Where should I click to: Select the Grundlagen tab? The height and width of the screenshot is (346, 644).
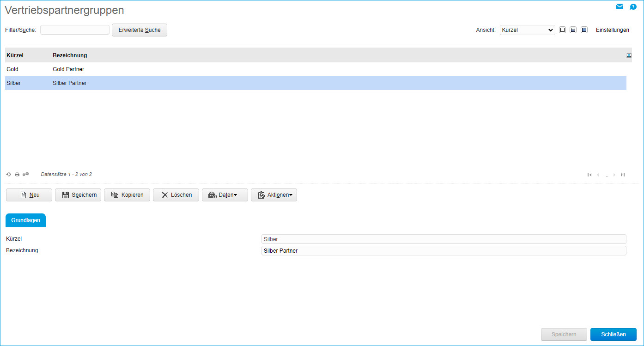coord(25,220)
